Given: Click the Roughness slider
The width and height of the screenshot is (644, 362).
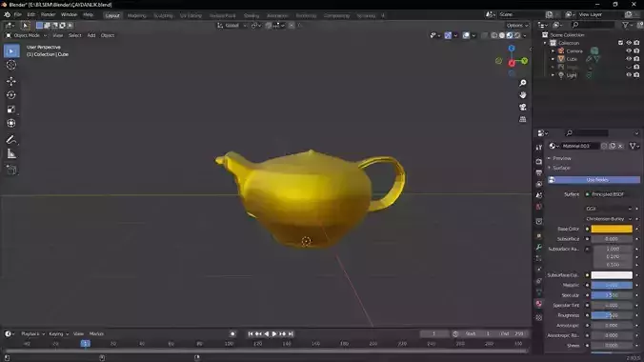Looking at the screenshot, I should [612, 315].
